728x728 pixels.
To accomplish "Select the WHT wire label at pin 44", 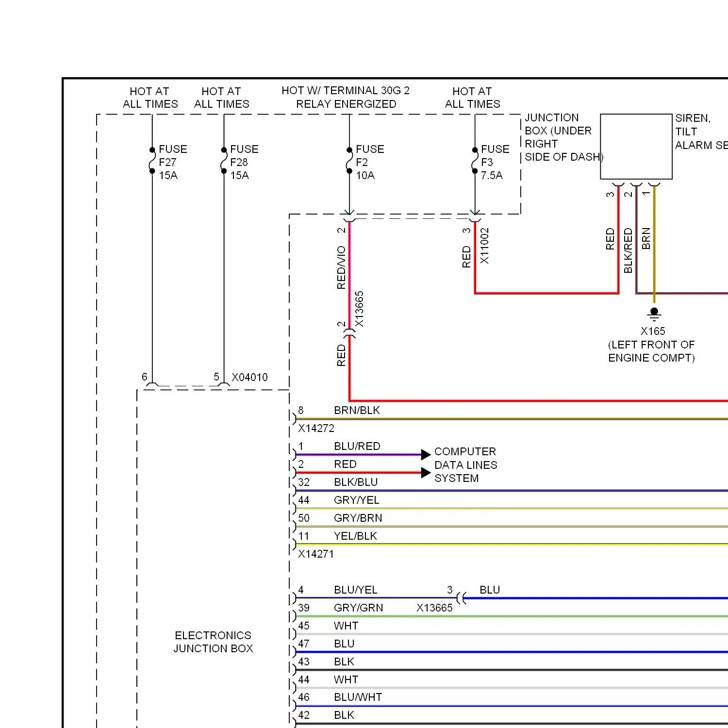I will [x=346, y=679].
